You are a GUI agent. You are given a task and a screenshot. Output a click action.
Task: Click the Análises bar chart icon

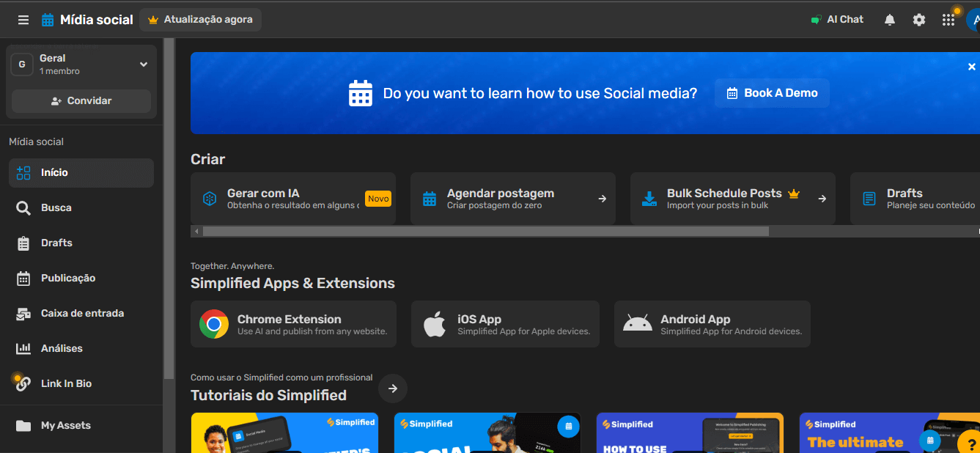[x=23, y=349]
